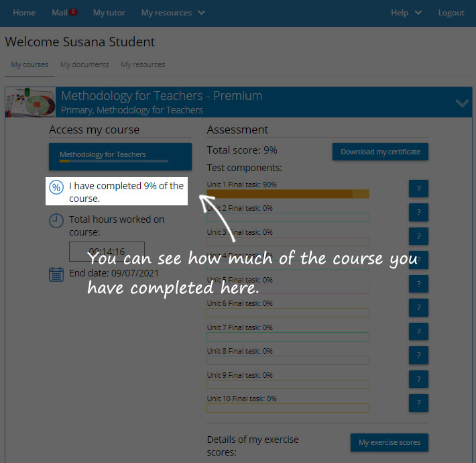Click the help icon for Unit 3 Final task

coord(418,236)
